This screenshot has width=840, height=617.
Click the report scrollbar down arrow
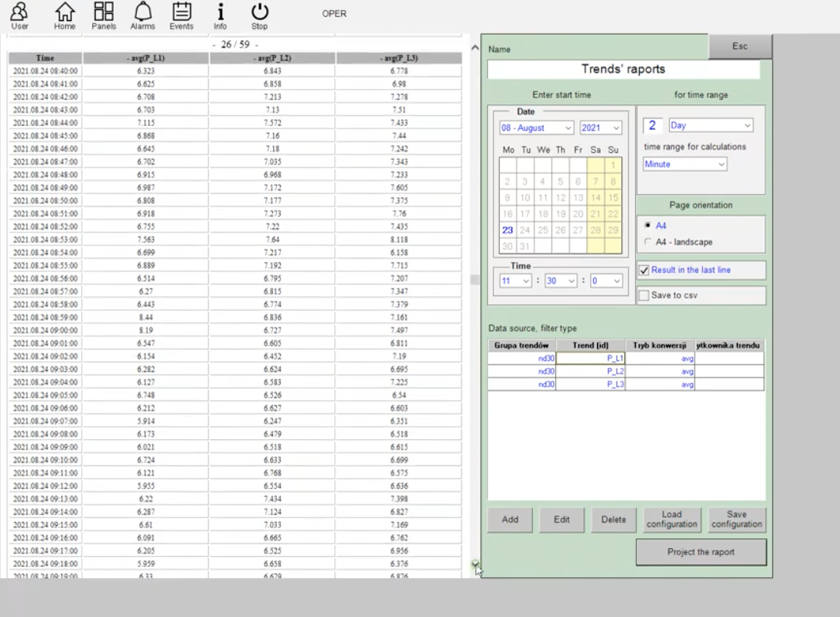(475, 564)
